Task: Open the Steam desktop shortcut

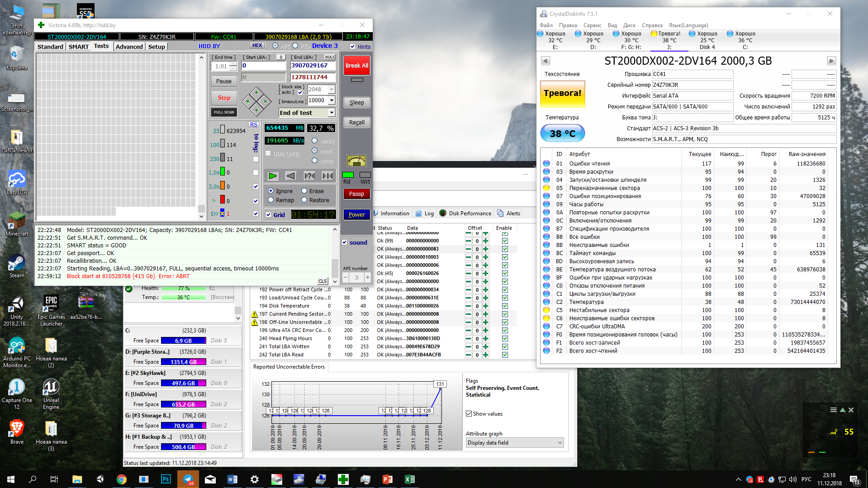Action: pyautogui.click(x=17, y=266)
